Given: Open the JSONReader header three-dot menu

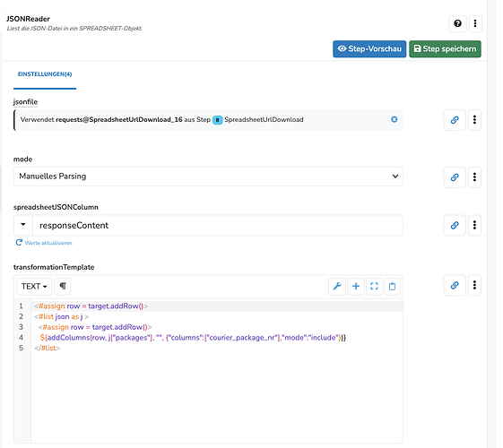Looking at the screenshot, I should tap(475, 23).
